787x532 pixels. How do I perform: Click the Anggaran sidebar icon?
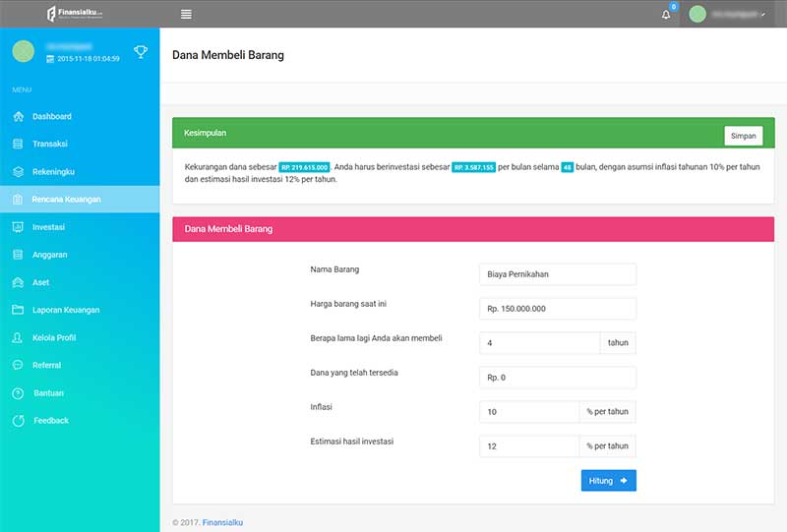pyautogui.click(x=18, y=255)
